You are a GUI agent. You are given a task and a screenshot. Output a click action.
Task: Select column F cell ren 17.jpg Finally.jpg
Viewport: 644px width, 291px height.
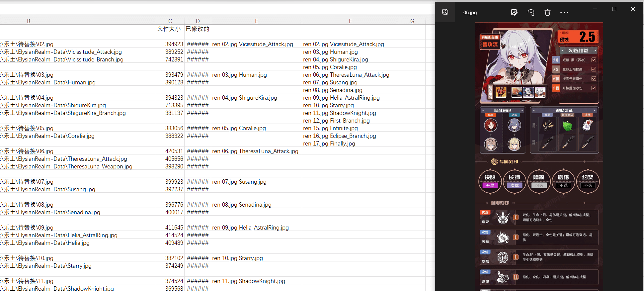point(350,143)
